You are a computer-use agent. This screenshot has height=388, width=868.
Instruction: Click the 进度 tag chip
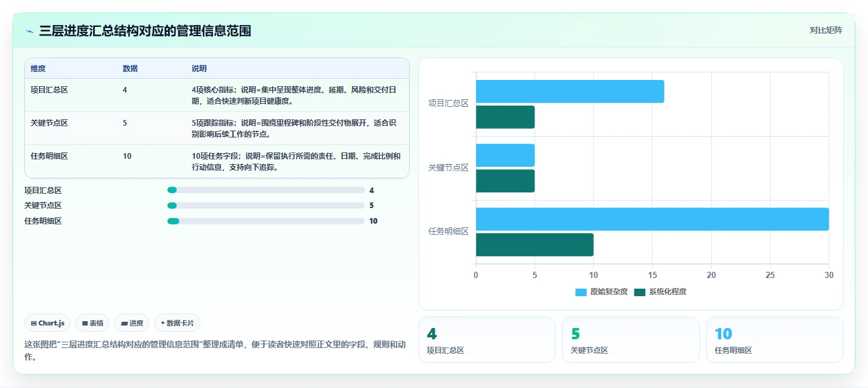click(132, 323)
